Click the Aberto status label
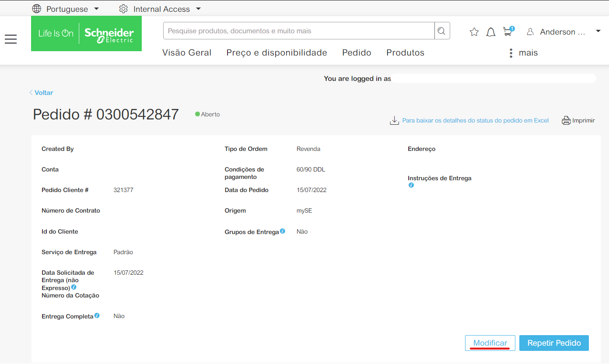 [210, 114]
